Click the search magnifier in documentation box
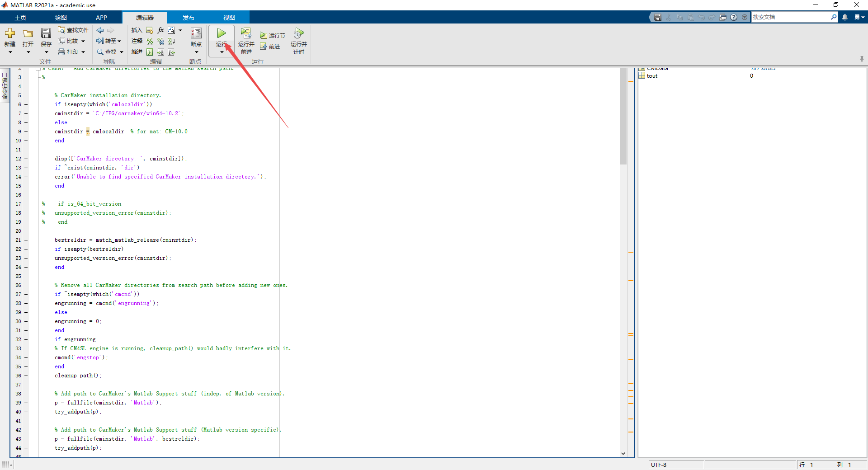Screen dimensions: 868x470 [x=834, y=17]
